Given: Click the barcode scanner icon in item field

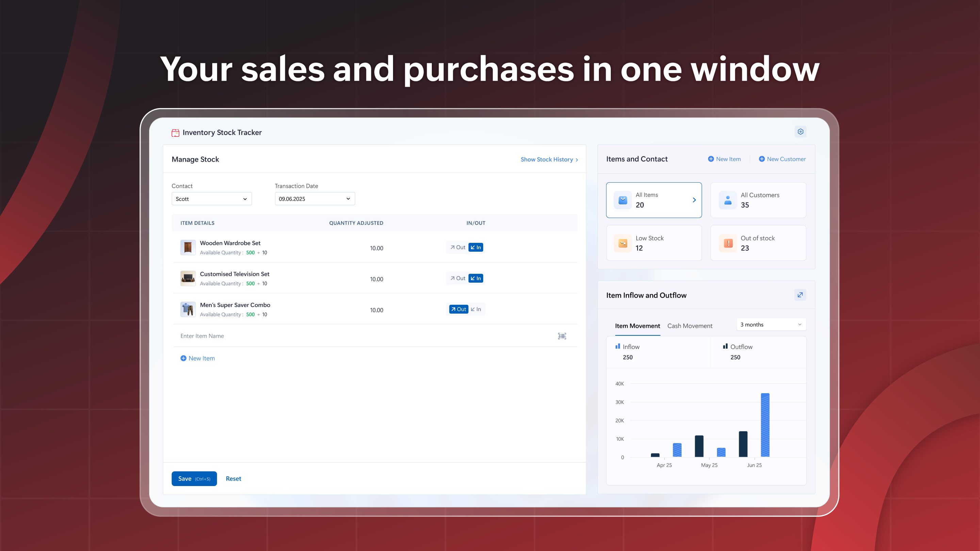Looking at the screenshot, I should tap(562, 336).
